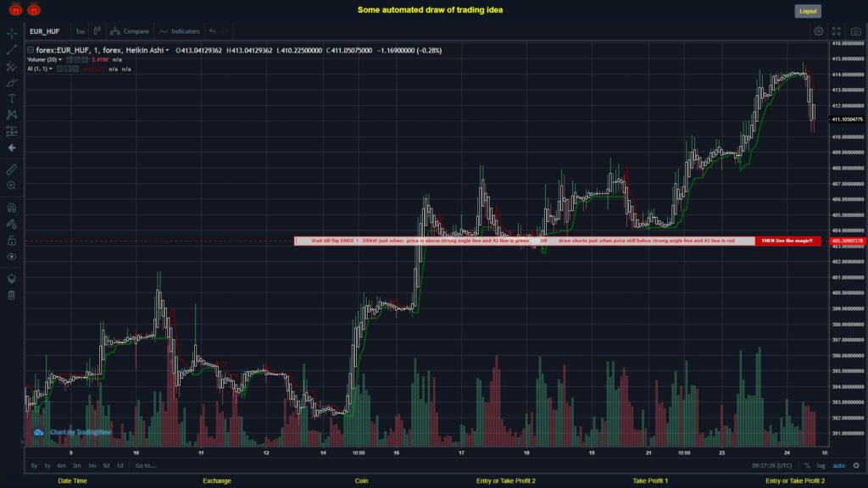Toggle log scale mode
This screenshot has height=488, width=868.
pos(821,466)
